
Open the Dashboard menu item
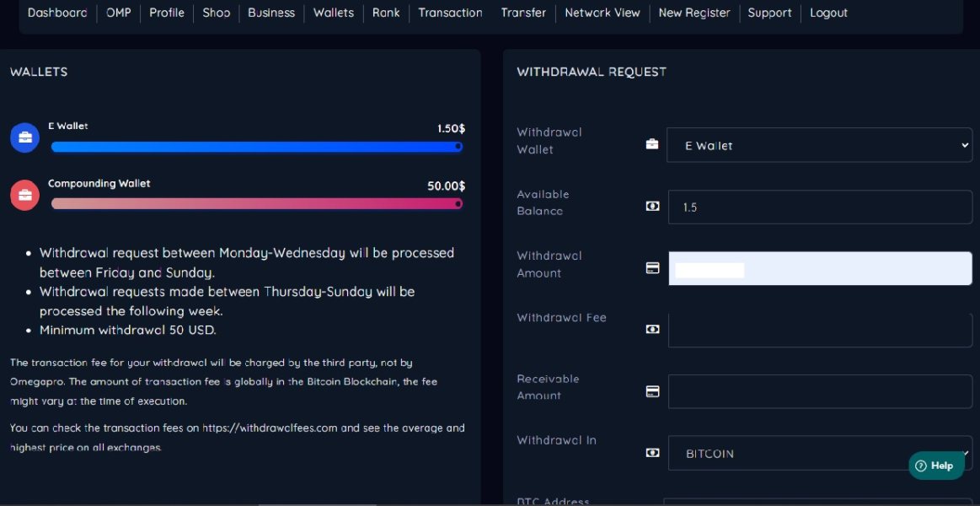pyautogui.click(x=57, y=13)
